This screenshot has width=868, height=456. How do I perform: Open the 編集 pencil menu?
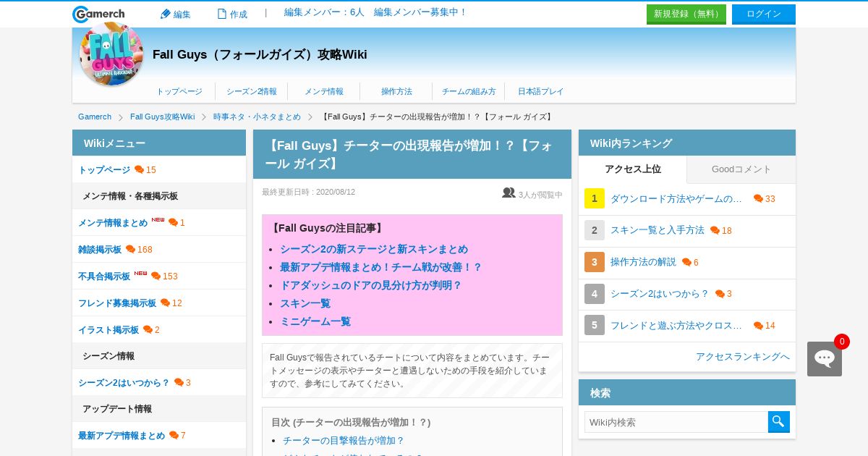pos(175,14)
